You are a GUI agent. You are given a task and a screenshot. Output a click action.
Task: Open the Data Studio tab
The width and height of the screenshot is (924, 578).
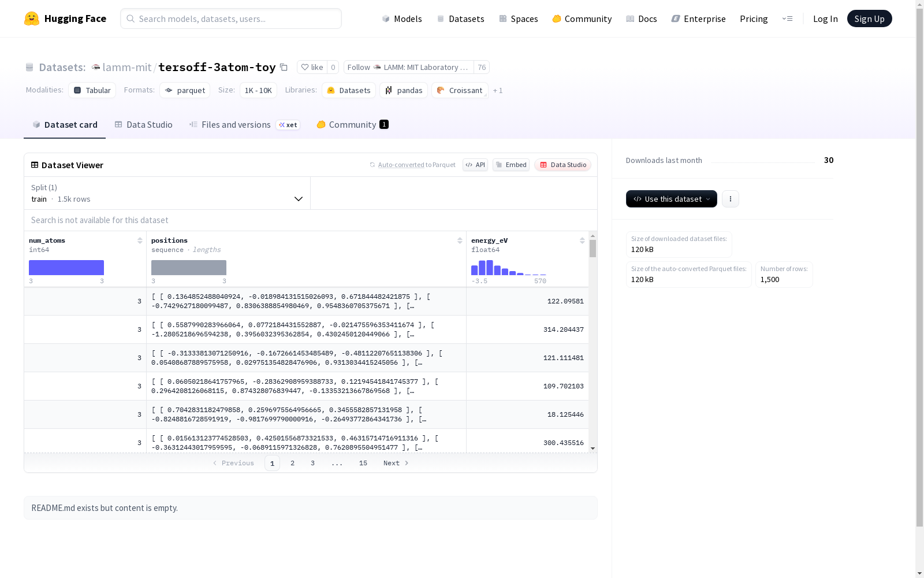(x=143, y=125)
